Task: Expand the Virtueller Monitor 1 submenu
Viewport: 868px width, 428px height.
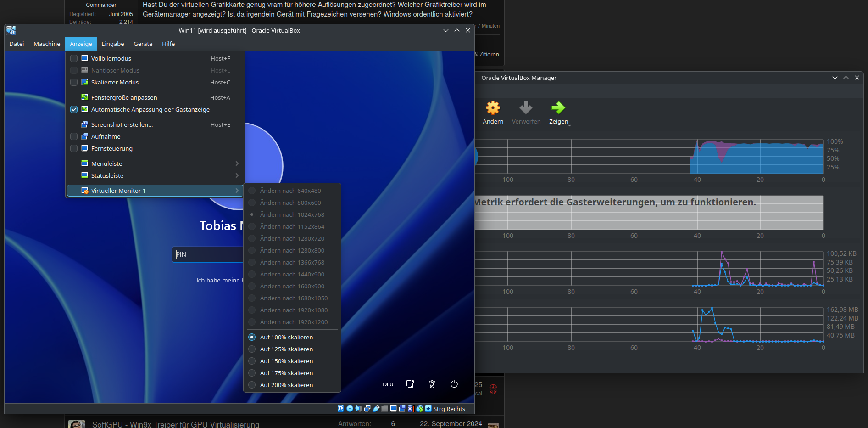Action: click(x=155, y=191)
